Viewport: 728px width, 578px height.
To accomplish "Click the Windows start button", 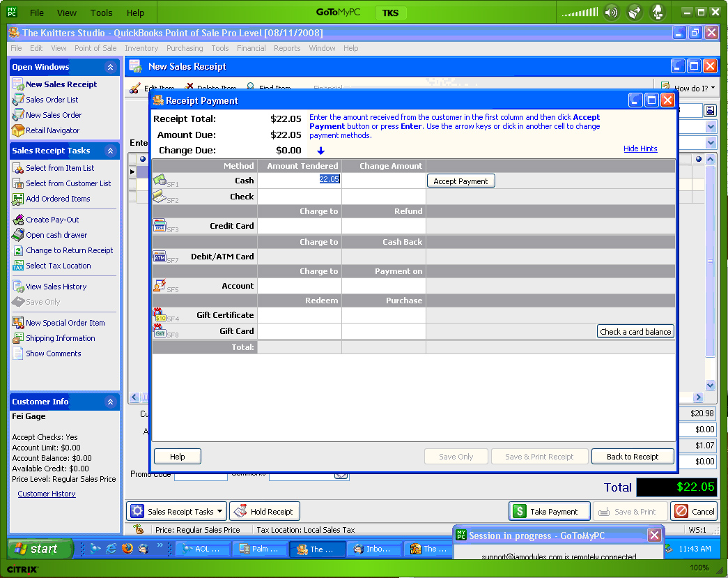I will pyautogui.click(x=40, y=549).
